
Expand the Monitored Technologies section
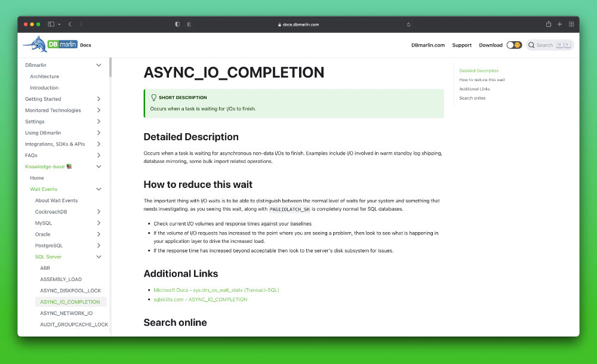(99, 110)
